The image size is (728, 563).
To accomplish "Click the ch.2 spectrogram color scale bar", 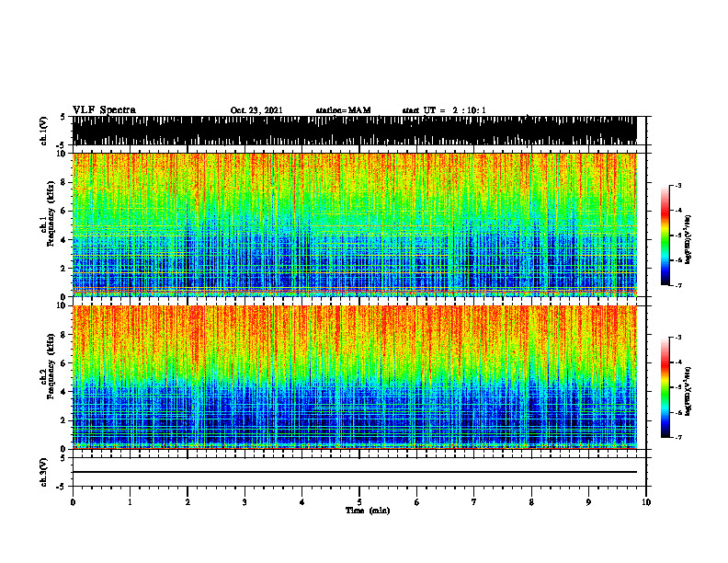I will [x=665, y=387].
